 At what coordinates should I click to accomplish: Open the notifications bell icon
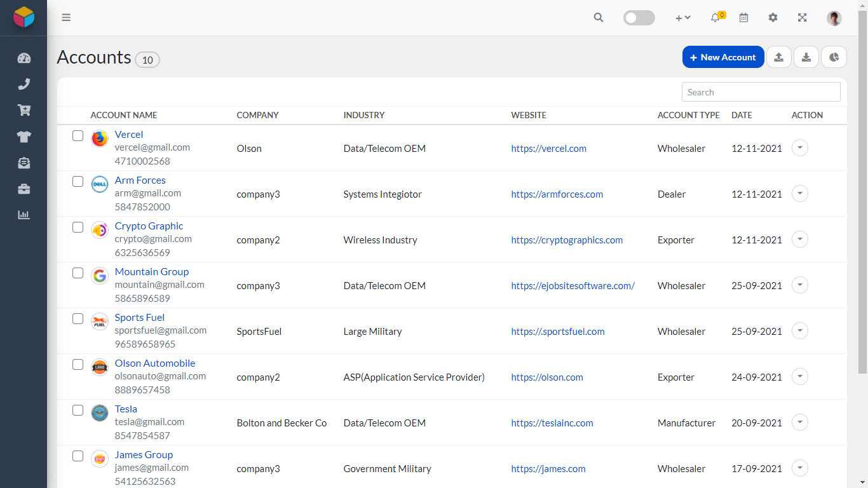(x=715, y=18)
